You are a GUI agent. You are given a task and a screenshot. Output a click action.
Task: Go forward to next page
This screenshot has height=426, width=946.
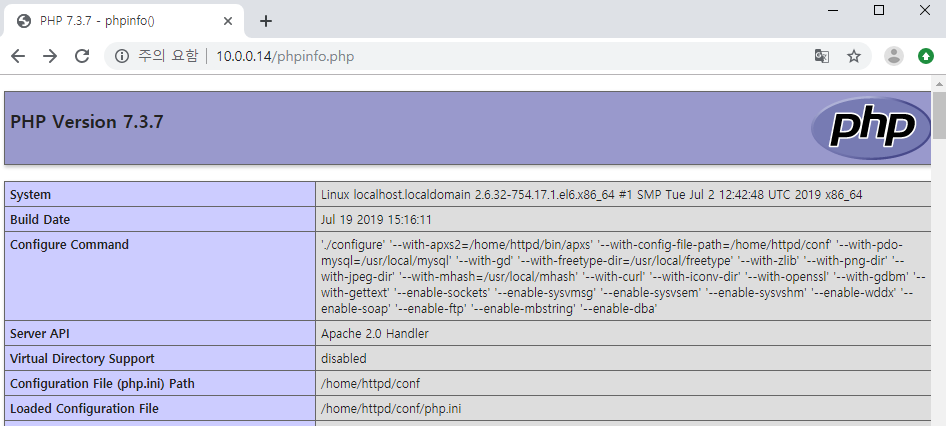[50, 56]
